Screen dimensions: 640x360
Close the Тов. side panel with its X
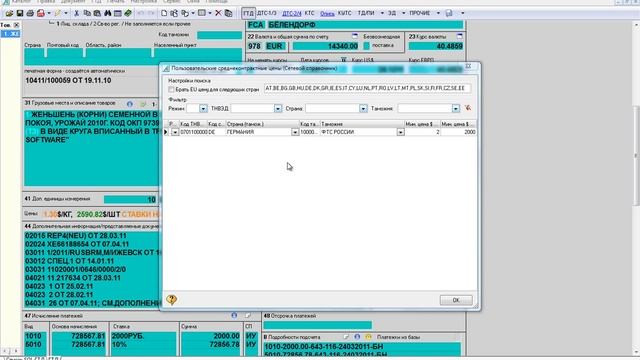[16, 25]
